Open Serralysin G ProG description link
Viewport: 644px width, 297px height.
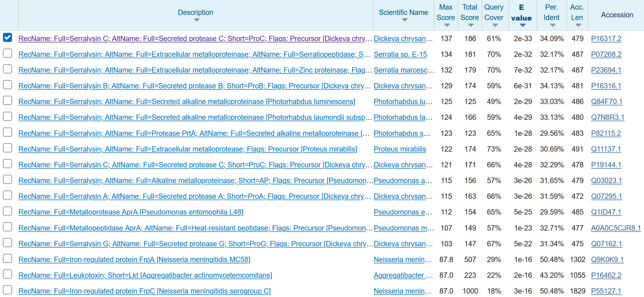pos(195,244)
